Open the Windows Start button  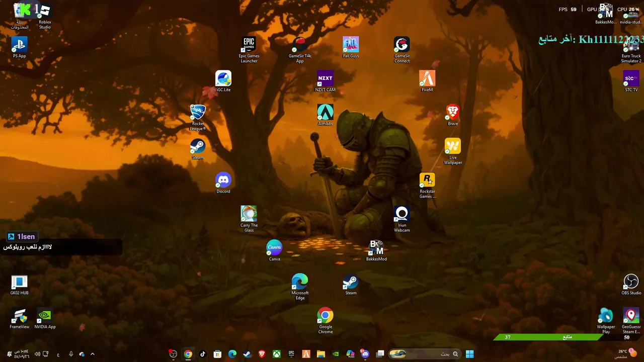[469, 354]
